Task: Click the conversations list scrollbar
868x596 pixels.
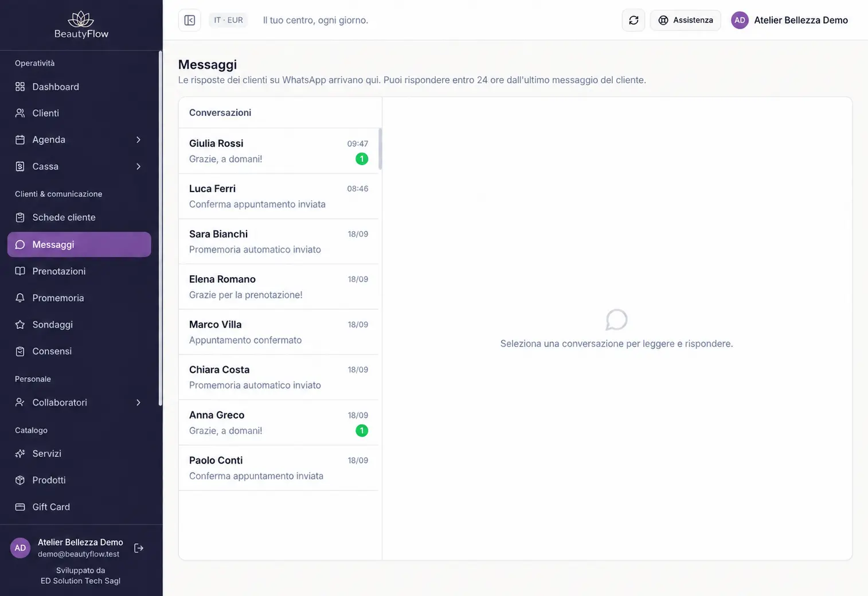Action: (x=380, y=149)
